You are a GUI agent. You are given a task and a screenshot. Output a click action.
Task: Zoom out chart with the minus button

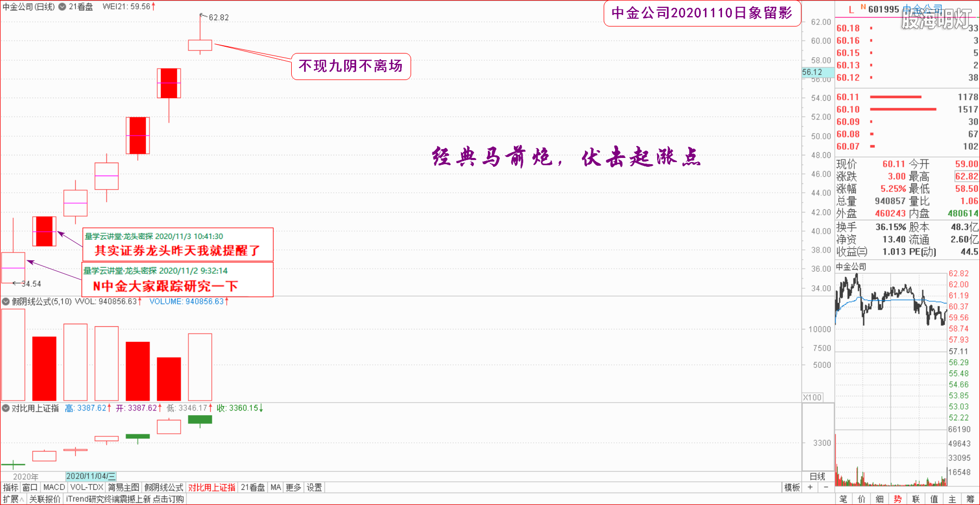point(826,487)
